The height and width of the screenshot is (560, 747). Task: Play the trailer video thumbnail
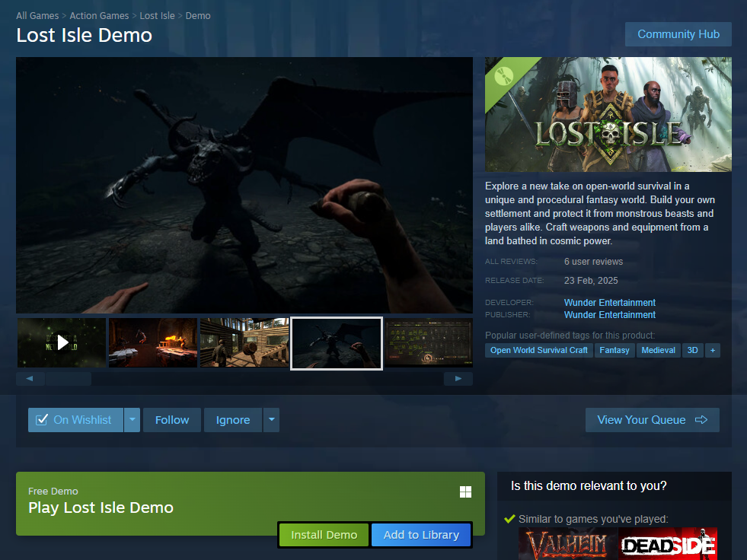click(x=62, y=342)
